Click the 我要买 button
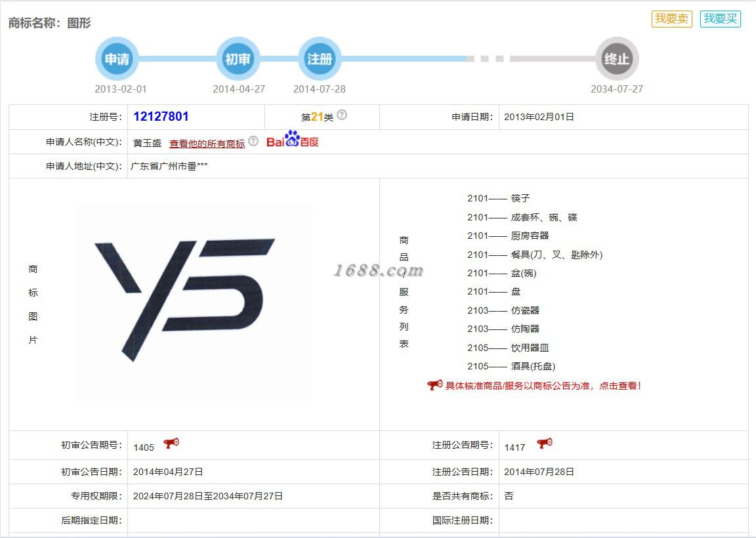The width and height of the screenshot is (756, 538). pyautogui.click(x=721, y=19)
